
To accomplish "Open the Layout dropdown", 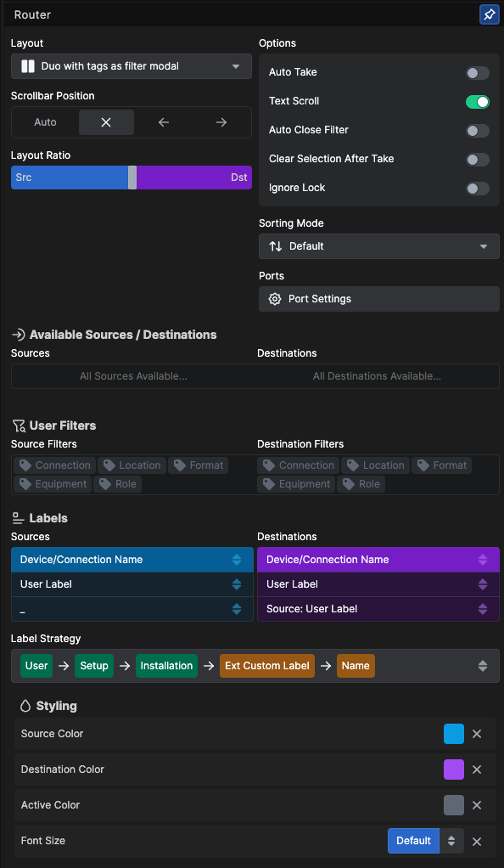I will [x=132, y=66].
